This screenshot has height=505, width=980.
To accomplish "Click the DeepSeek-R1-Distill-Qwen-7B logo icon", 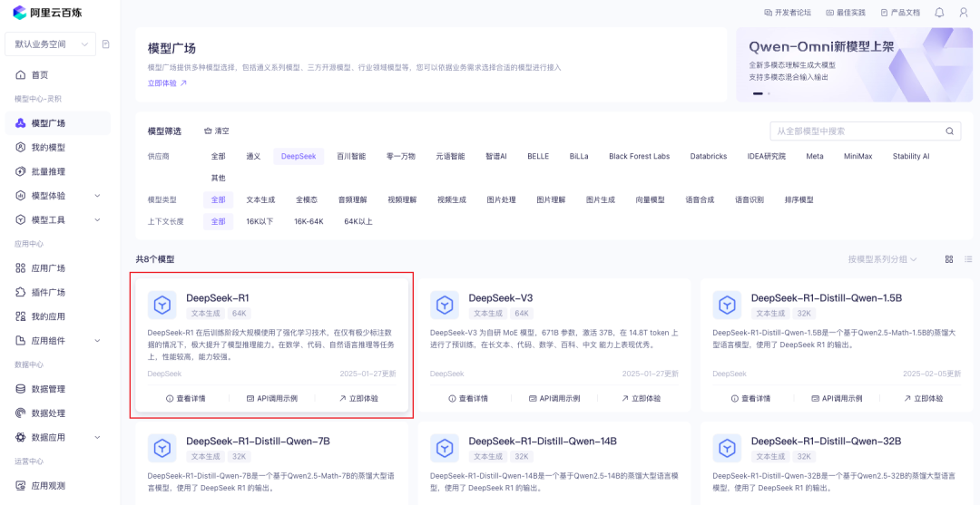I will coord(162,448).
